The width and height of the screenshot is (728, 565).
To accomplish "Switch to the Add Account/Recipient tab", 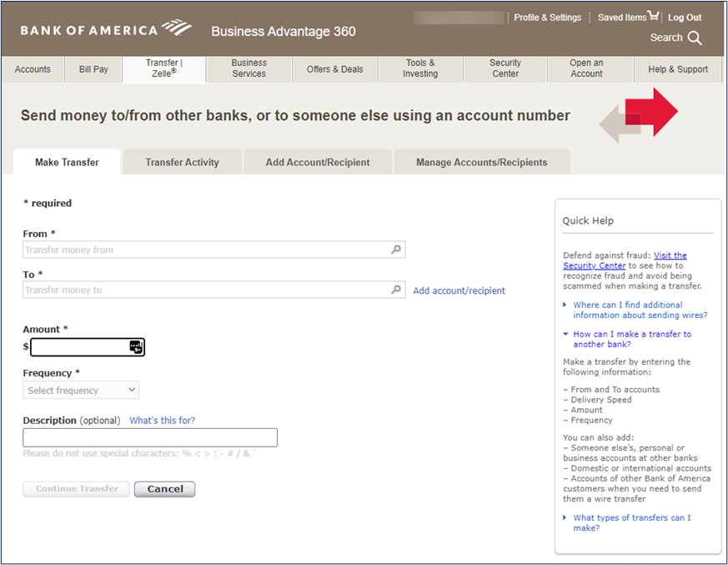I will 318,162.
